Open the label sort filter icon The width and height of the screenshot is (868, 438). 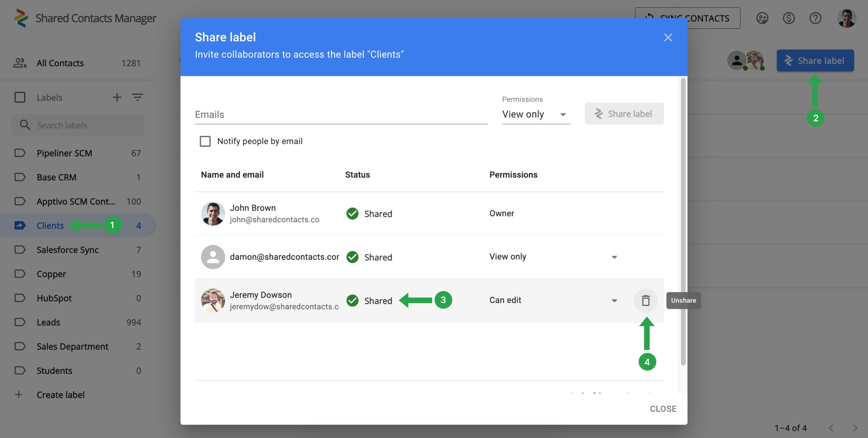[x=138, y=97]
